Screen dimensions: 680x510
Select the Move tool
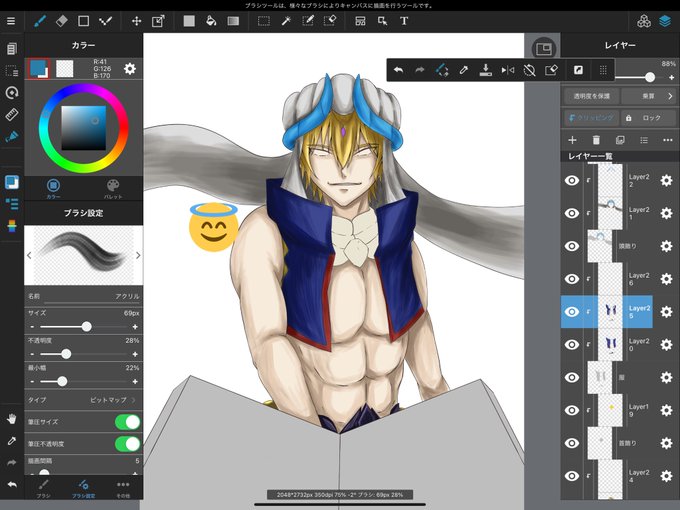point(136,21)
